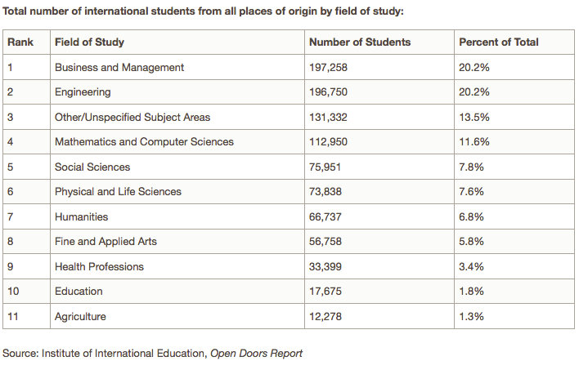Screen dimensions: 588x370
Task: Select the Social Sciences cell
Action: tap(92, 167)
